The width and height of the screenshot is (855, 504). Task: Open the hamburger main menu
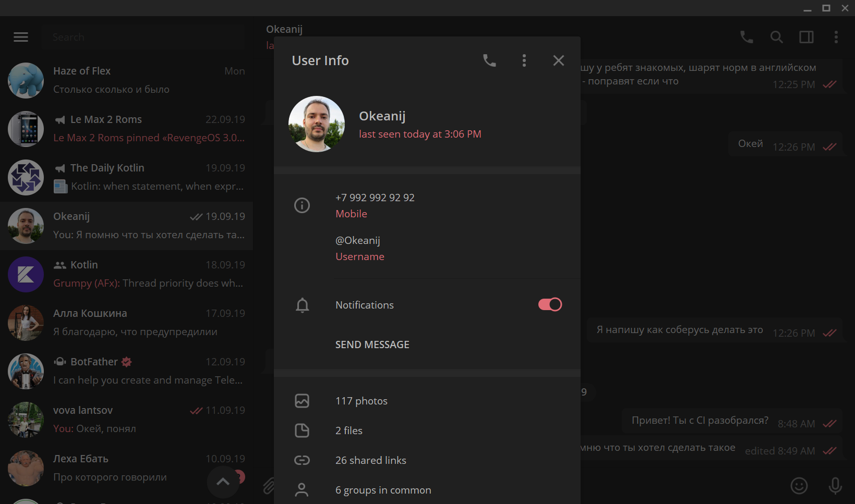(21, 37)
